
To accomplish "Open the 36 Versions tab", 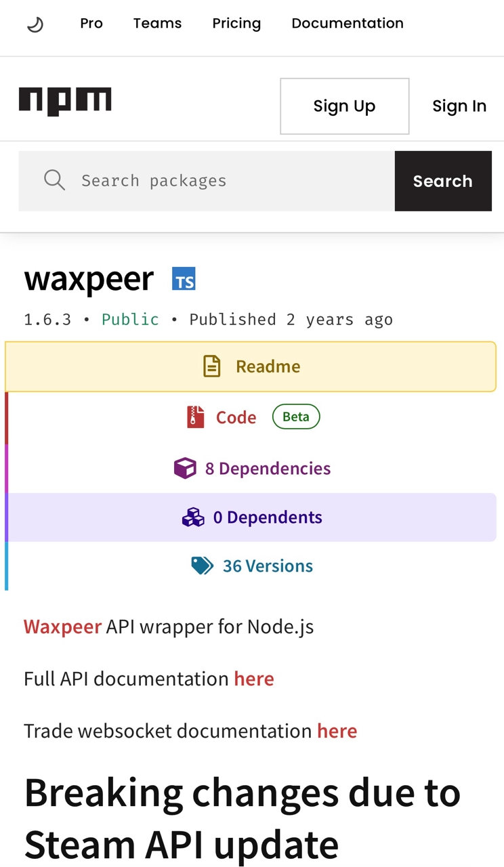I will click(251, 566).
